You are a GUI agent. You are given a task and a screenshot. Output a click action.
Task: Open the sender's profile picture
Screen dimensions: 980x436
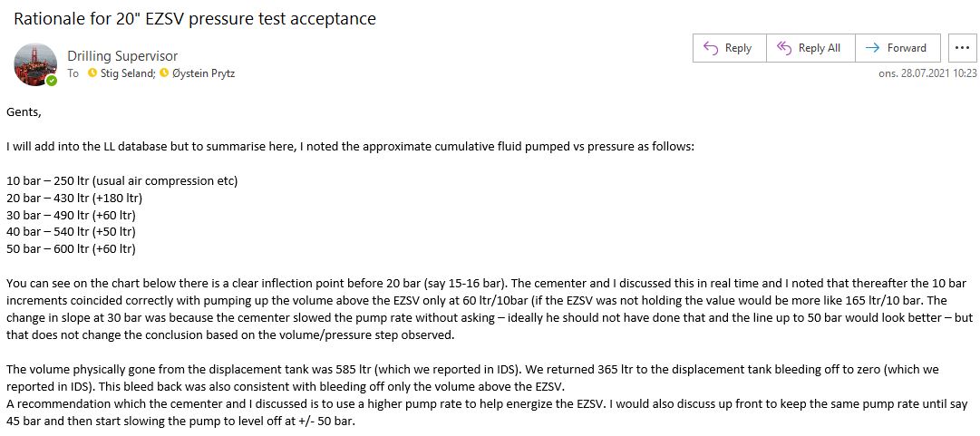click(34, 64)
